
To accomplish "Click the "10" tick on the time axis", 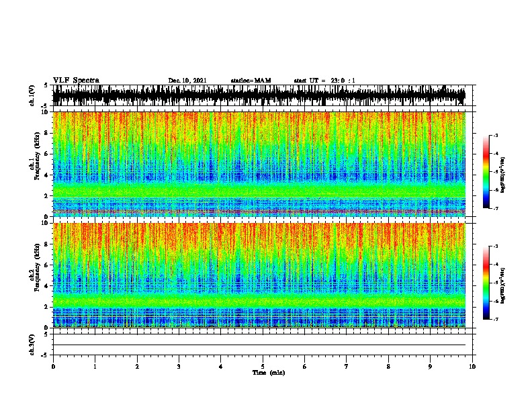I will (472, 366).
